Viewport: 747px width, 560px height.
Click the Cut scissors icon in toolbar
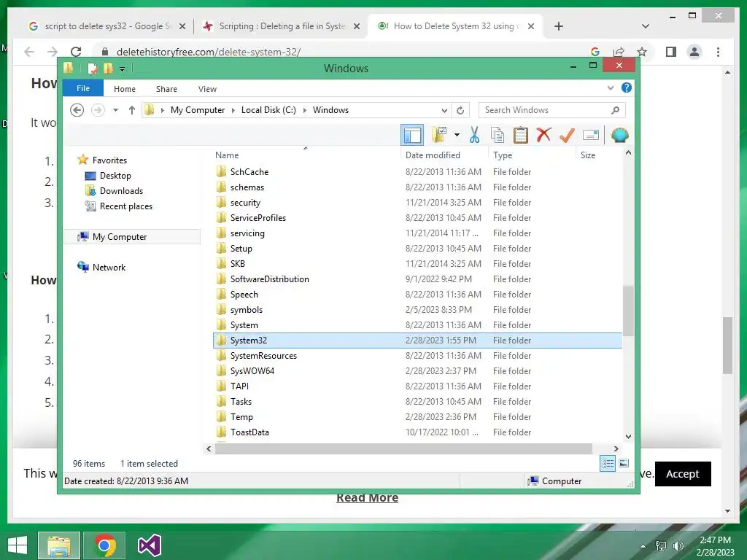pos(474,135)
